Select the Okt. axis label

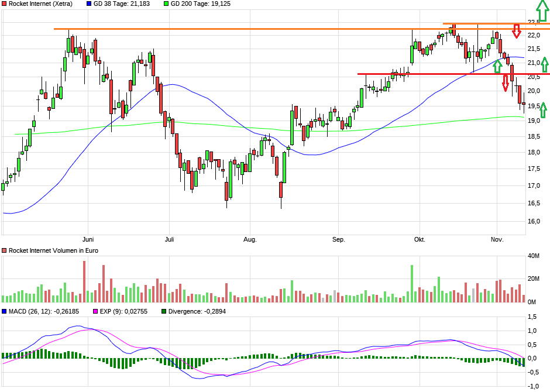coord(421,239)
